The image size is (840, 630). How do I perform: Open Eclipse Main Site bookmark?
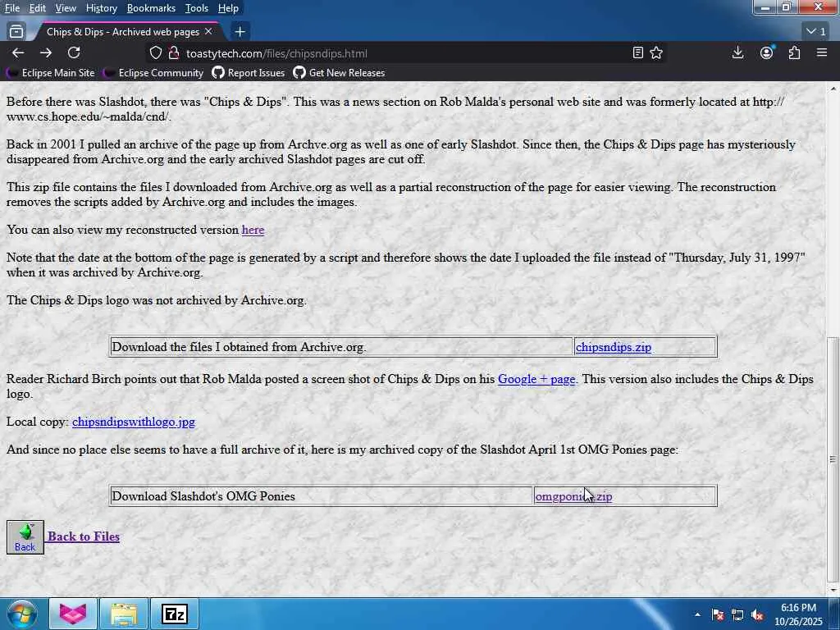point(52,73)
